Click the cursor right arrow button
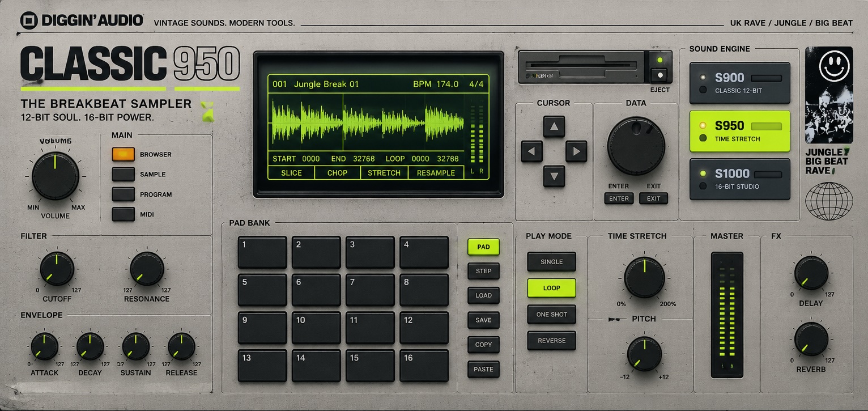 click(x=576, y=151)
